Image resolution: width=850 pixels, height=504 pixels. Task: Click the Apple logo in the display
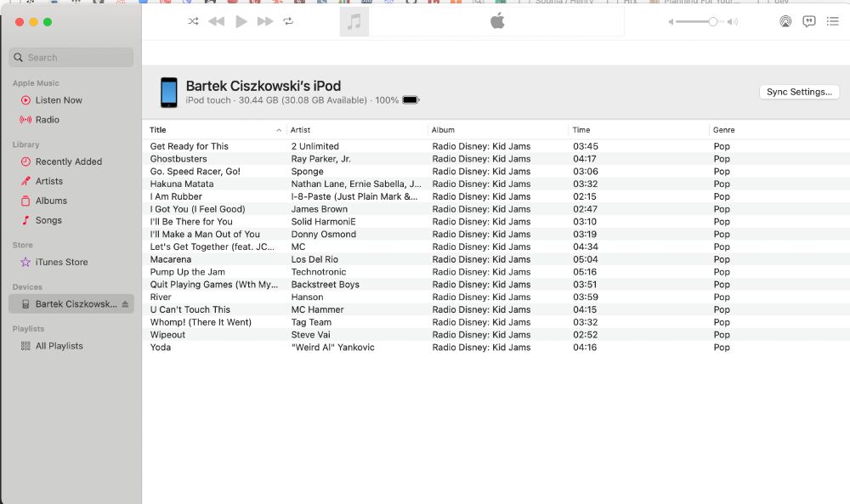coord(497,21)
